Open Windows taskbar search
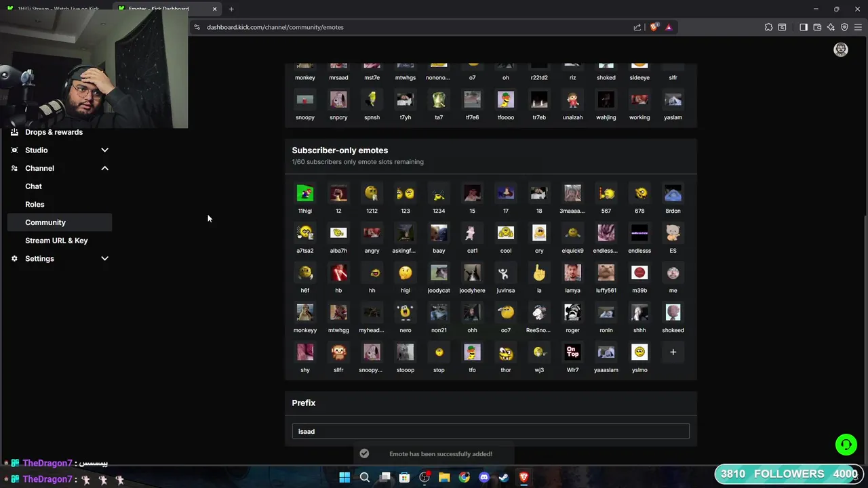868x488 pixels. click(x=365, y=477)
